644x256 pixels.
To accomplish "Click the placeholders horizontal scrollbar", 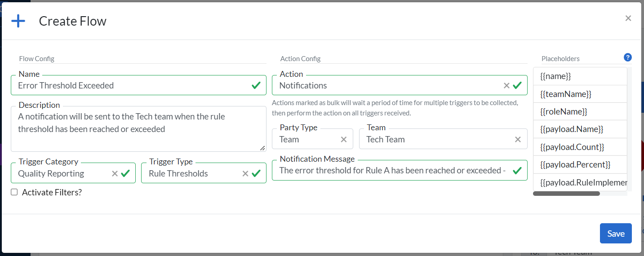I will (x=566, y=194).
